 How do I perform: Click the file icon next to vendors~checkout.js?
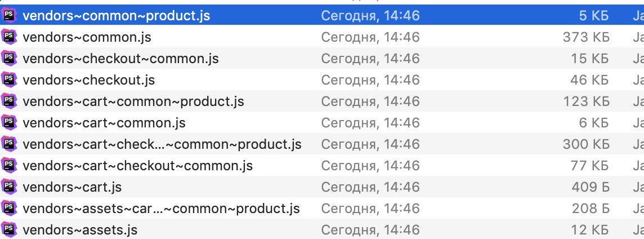click(x=8, y=79)
